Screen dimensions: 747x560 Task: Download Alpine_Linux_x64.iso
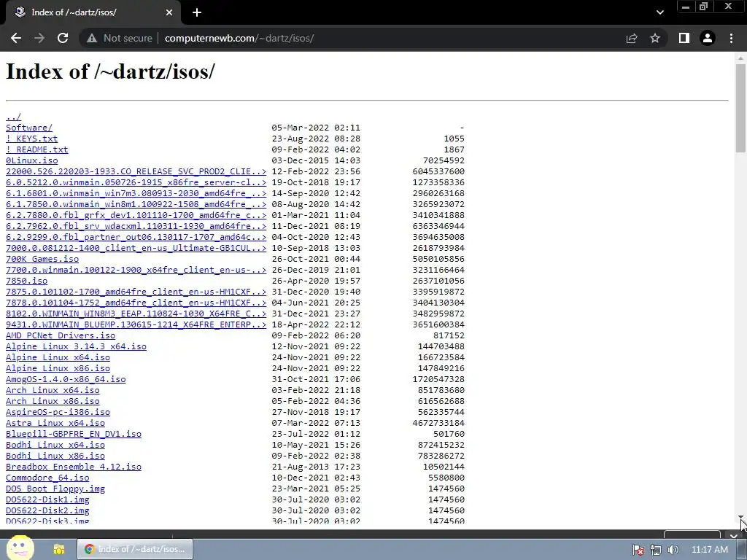(58, 357)
